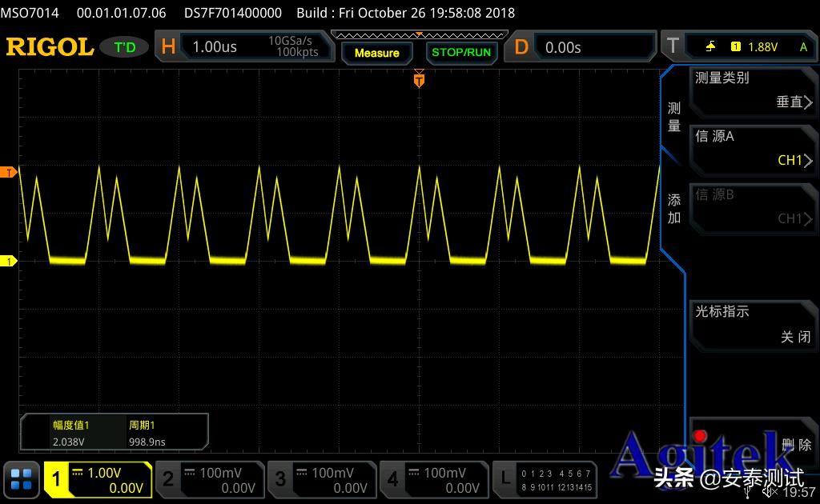
Task: Click the RIGOL logo
Action: coord(50,47)
